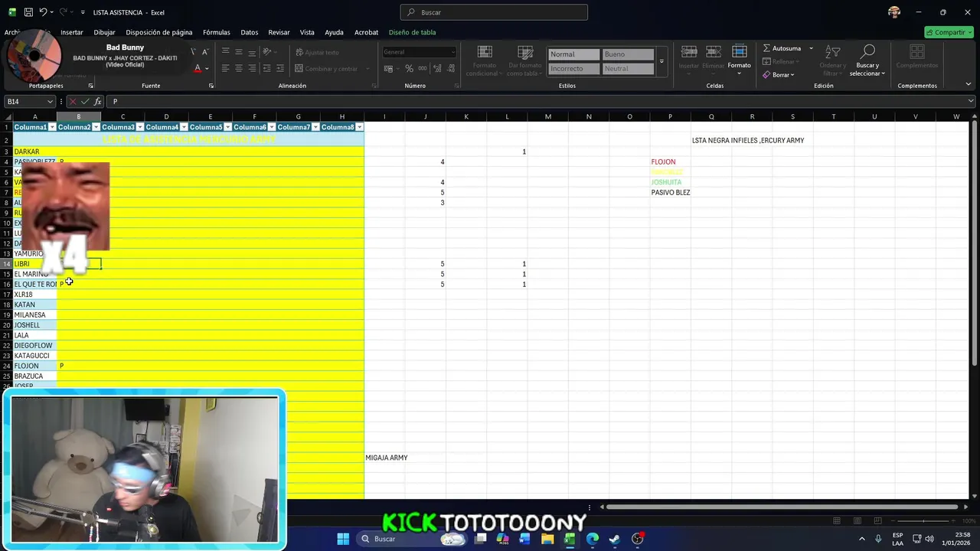Open the Fórmulas tab
Screen dimensions: 980x551
tap(217, 32)
